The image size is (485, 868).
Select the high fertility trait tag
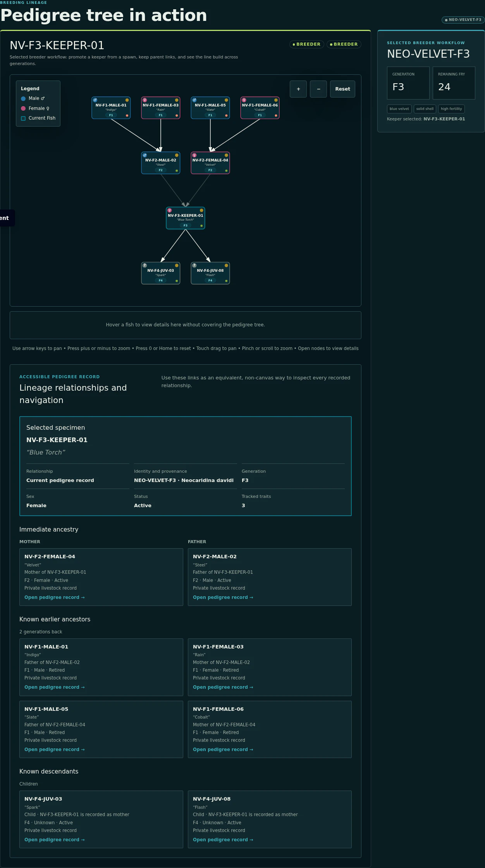coord(451,109)
